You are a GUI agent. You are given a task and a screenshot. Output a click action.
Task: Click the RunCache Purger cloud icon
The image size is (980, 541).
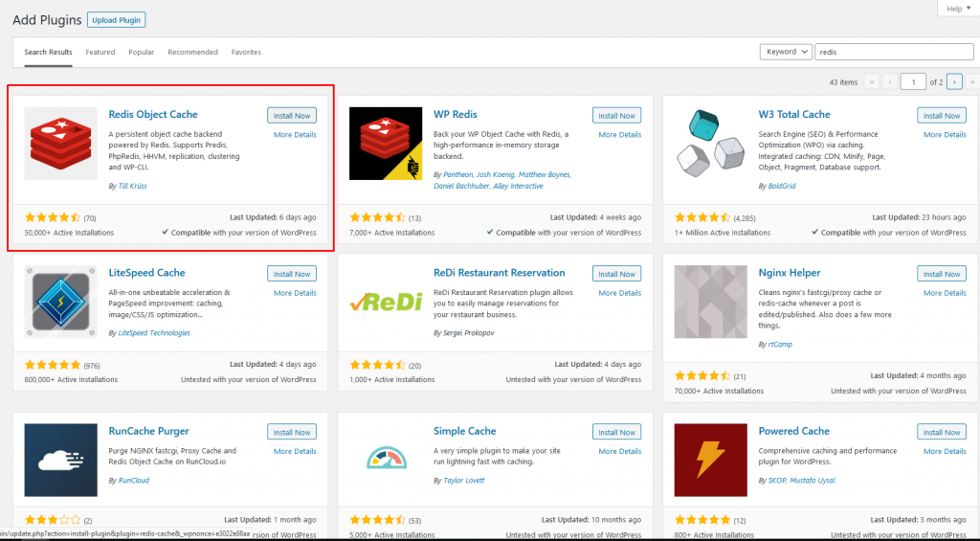pos(60,461)
